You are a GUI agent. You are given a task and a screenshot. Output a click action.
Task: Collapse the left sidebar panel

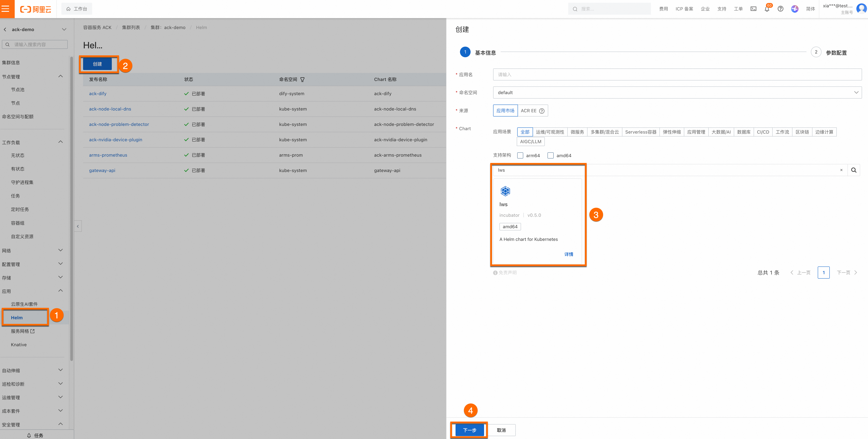(78, 226)
